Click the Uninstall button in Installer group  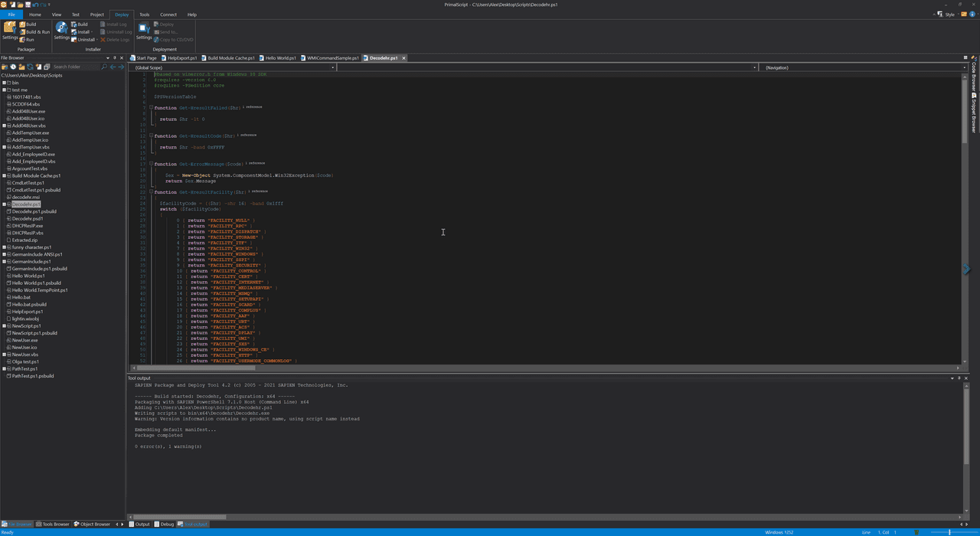point(83,40)
